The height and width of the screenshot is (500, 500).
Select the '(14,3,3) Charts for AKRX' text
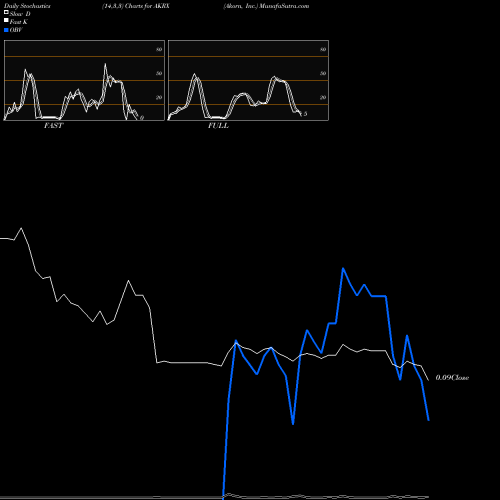[x=136, y=6]
